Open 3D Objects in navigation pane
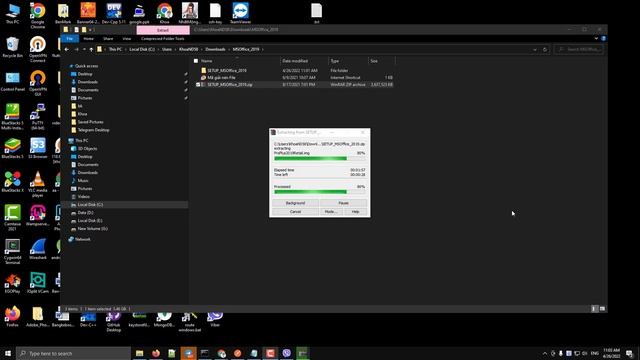Image resolution: width=640 pixels, height=360 pixels. point(87,149)
